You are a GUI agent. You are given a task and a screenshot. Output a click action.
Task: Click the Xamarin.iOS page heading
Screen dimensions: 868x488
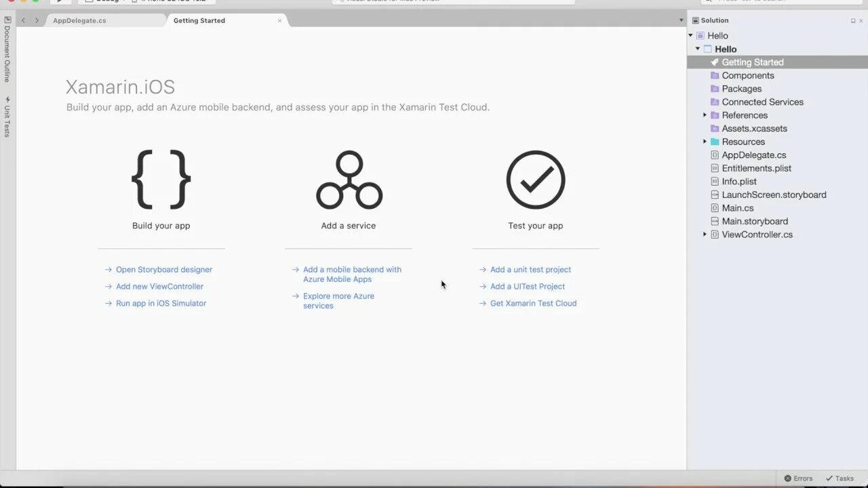point(120,87)
